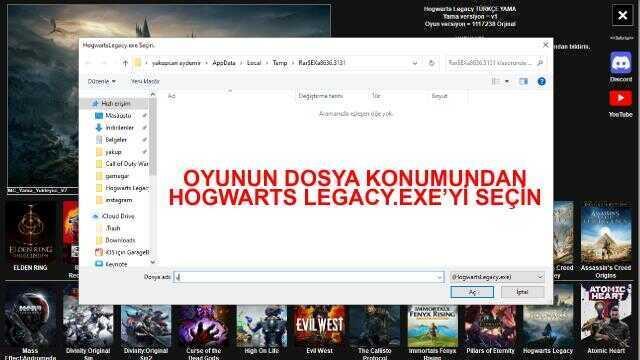The height and width of the screenshot is (360, 640).
Task: Open the help question mark icon
Action: [541, 81]
